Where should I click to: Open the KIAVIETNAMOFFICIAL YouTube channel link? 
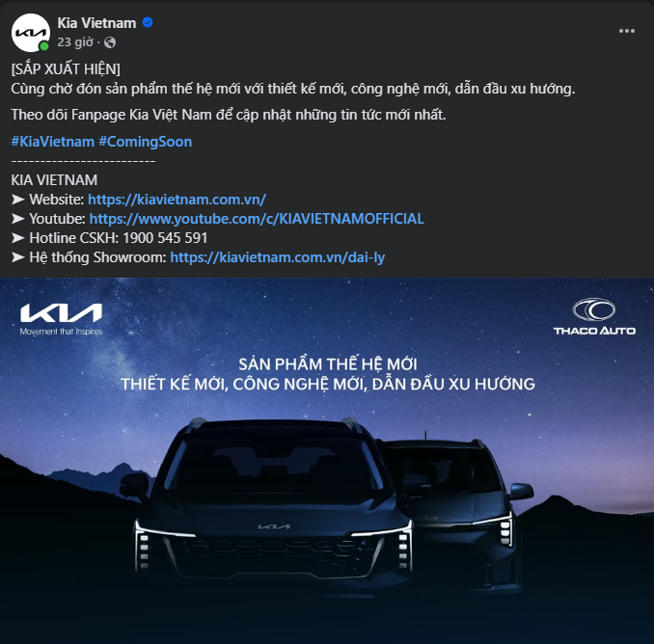coord(257,219)
